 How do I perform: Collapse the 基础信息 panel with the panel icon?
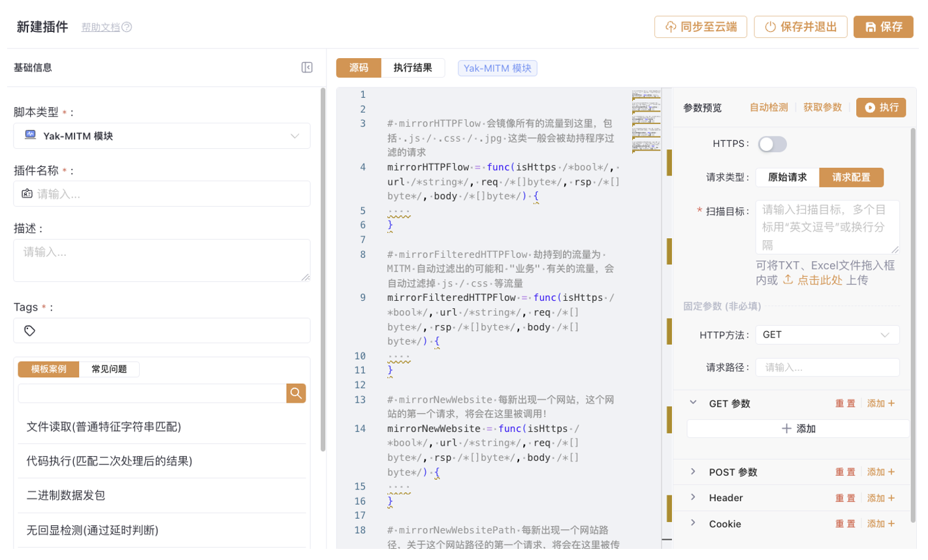(307, 67)
